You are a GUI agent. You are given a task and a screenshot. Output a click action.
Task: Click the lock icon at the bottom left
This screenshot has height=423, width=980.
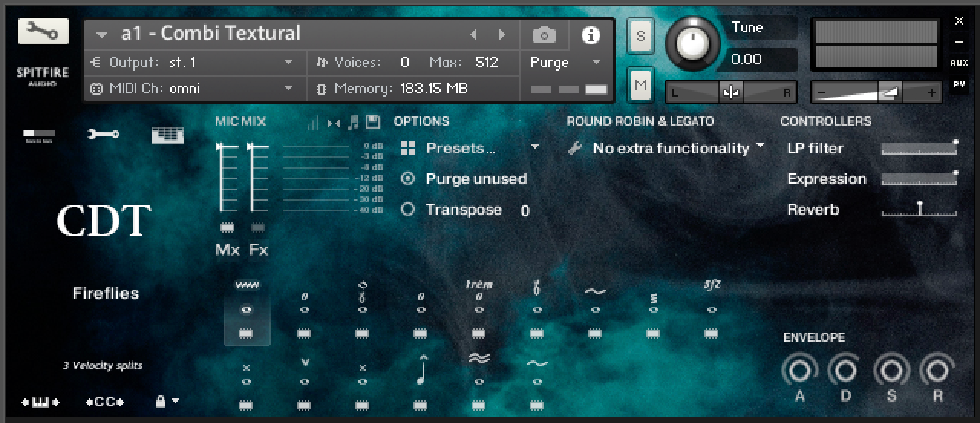click(x=161, y=401)
